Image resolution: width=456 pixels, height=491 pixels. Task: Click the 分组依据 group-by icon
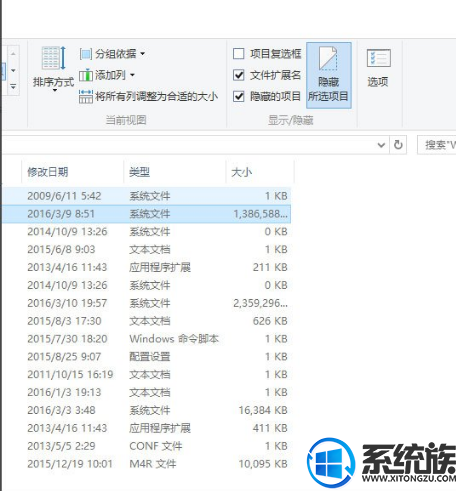[x=86, y=54]
